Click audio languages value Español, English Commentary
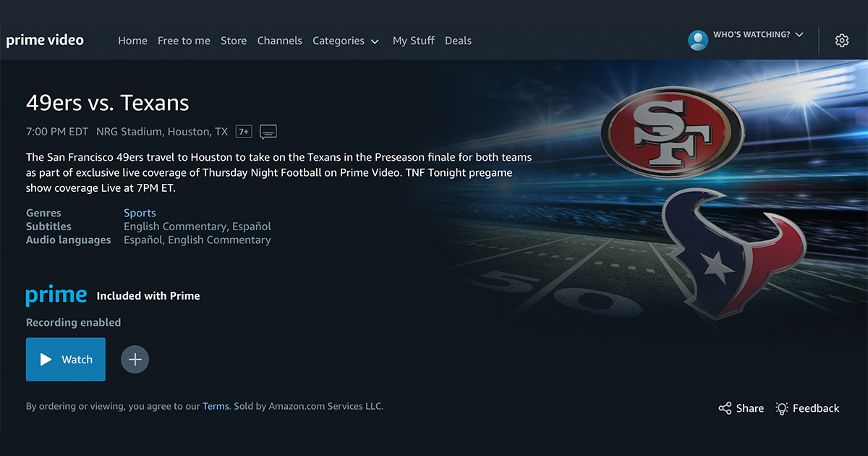The height and width of the screenshot is (456, 868). tap(197, 240)
